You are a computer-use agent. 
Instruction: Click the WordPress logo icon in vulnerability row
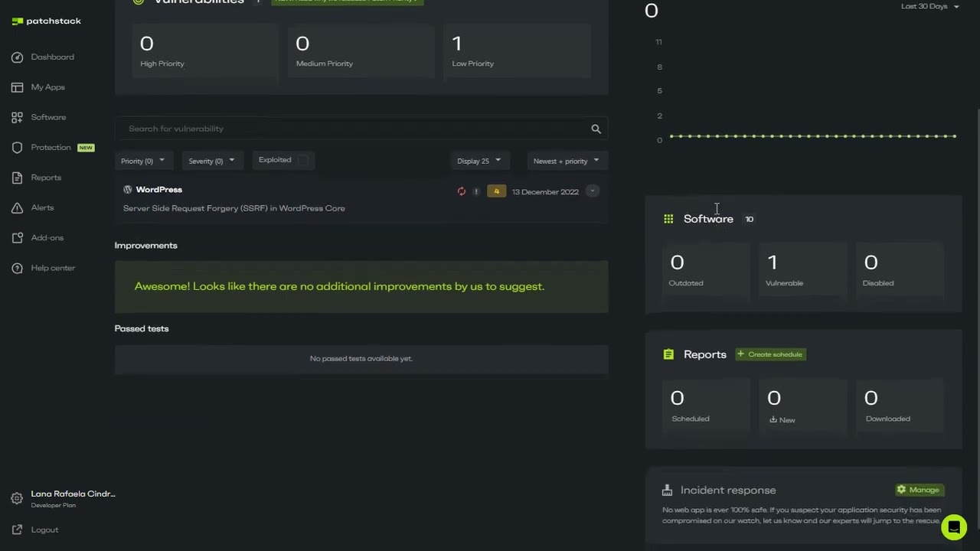(128, 190)
